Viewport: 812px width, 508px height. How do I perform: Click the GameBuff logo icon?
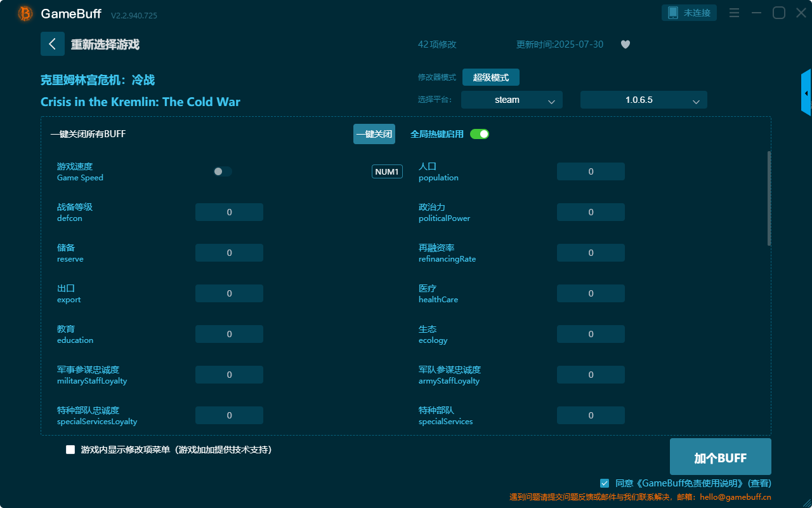pyautogui.click(x=25, y=13)
